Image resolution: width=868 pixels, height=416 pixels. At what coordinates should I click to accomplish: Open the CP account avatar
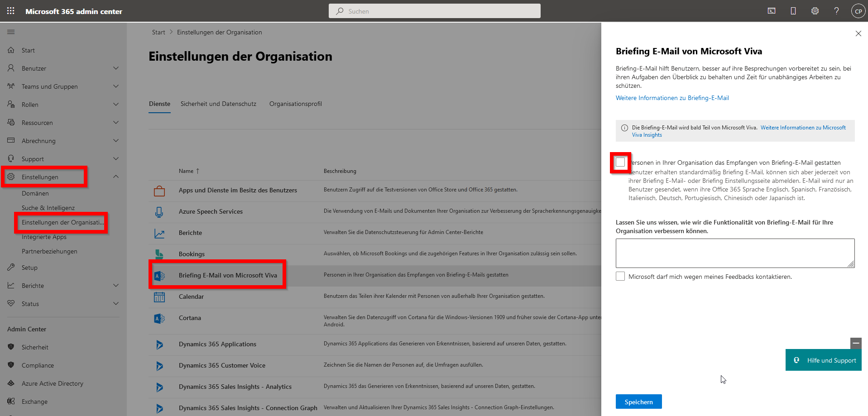coord(858,11)
